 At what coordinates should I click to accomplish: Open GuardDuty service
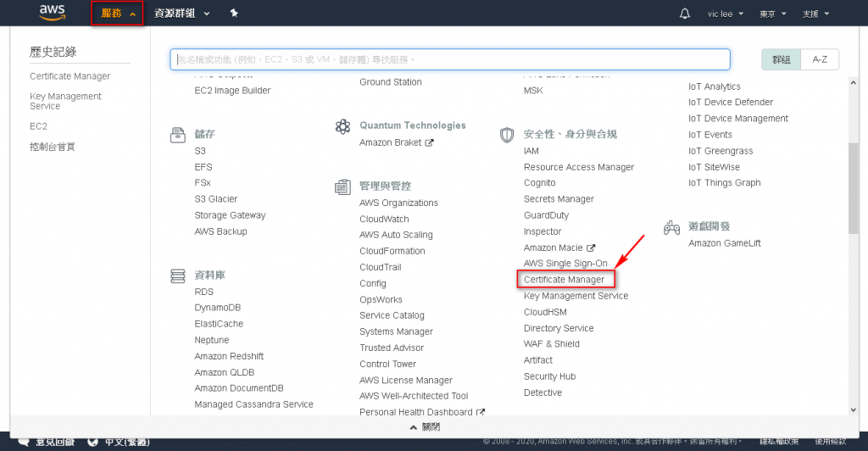tap(546, 215)
